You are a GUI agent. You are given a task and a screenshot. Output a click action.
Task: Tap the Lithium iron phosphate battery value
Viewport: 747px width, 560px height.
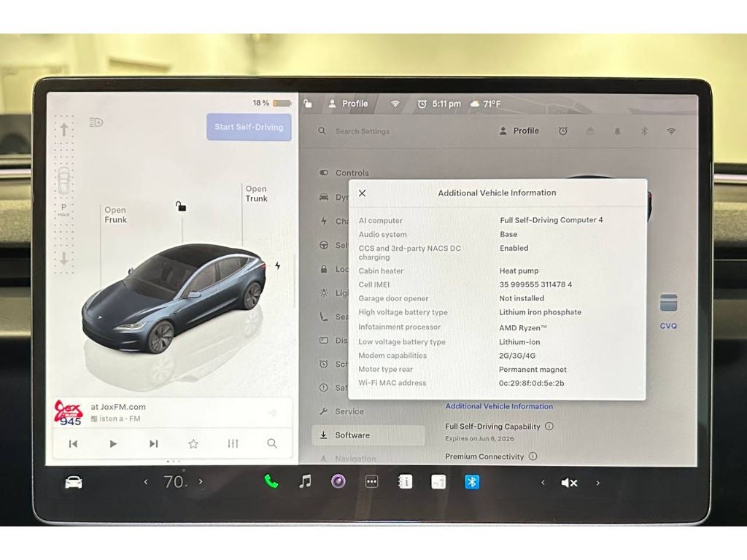pyautogui.click(x=541, y=312)
